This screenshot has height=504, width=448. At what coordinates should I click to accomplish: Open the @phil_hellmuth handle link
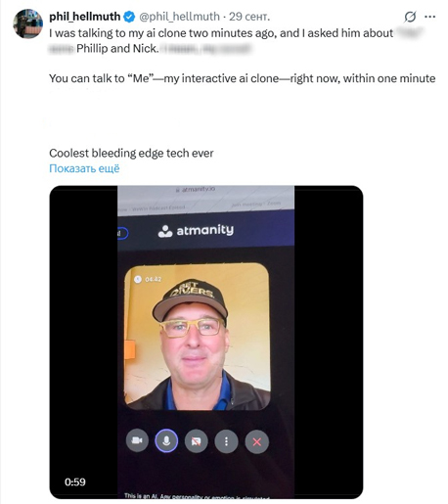(179, 17)
